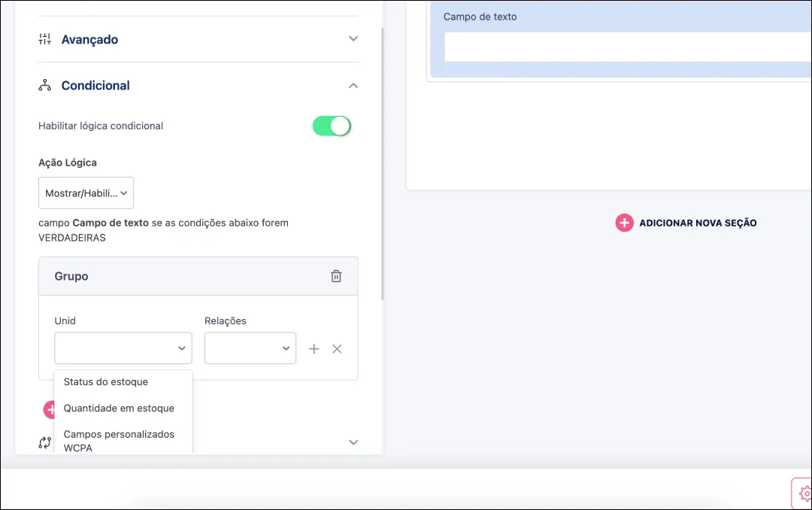Choose Quantidade em estoque option
This screenshot has height=510, width=812.
click(x=119, y=408)
